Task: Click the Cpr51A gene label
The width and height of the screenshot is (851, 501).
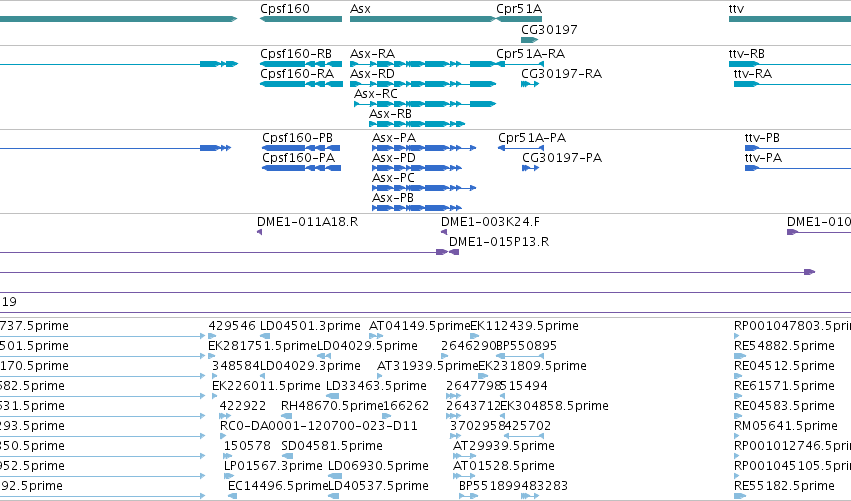Action: click(x=519, y=9)
